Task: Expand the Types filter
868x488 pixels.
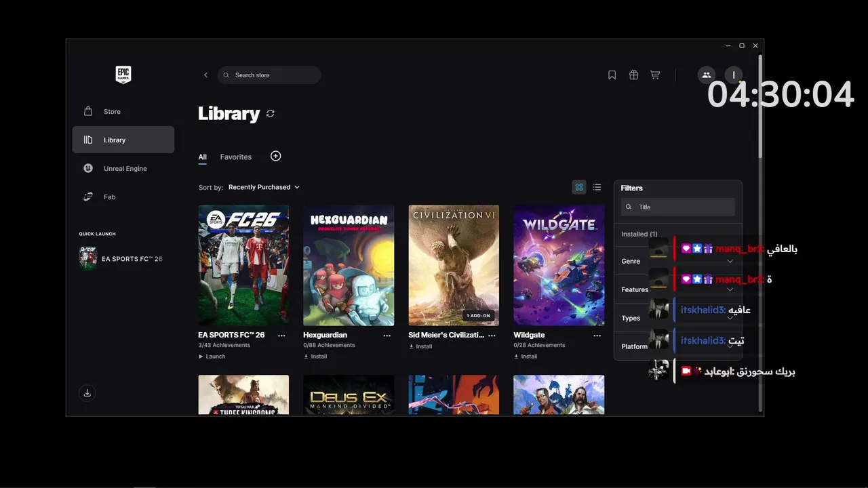Action: click(678, 318)
